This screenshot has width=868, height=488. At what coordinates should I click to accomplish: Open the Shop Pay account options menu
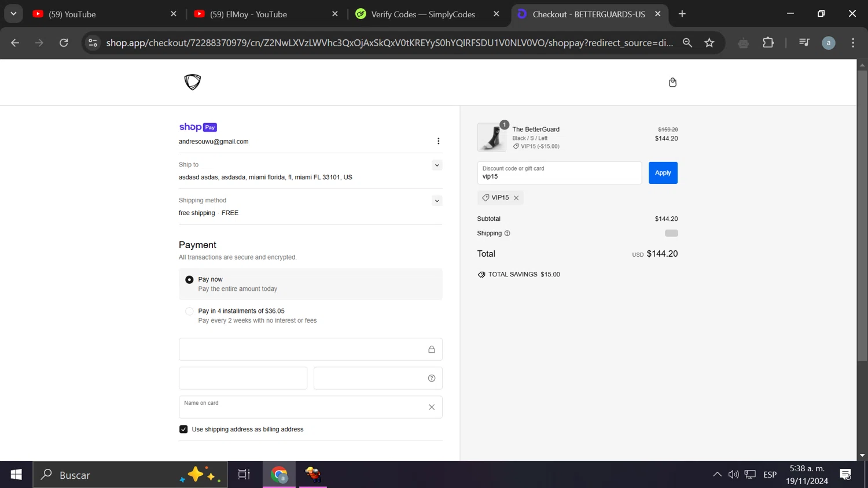pos(438,141)
